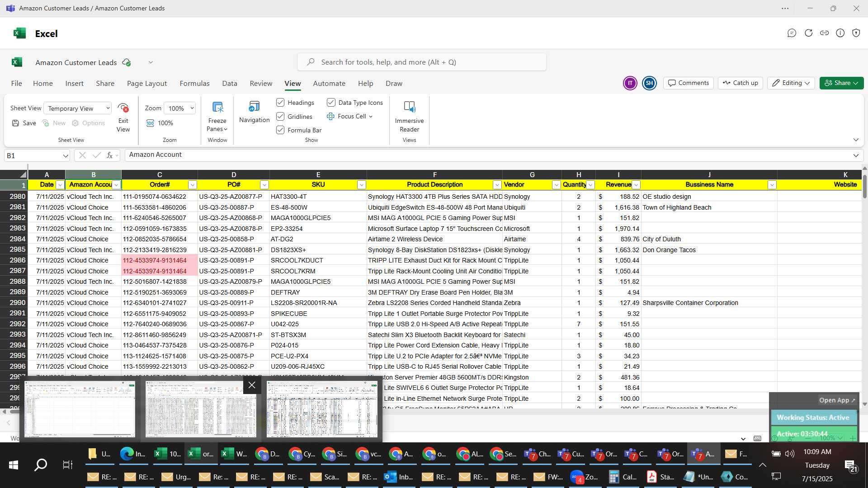Open the workbook name options chevron

click(151, 62)
